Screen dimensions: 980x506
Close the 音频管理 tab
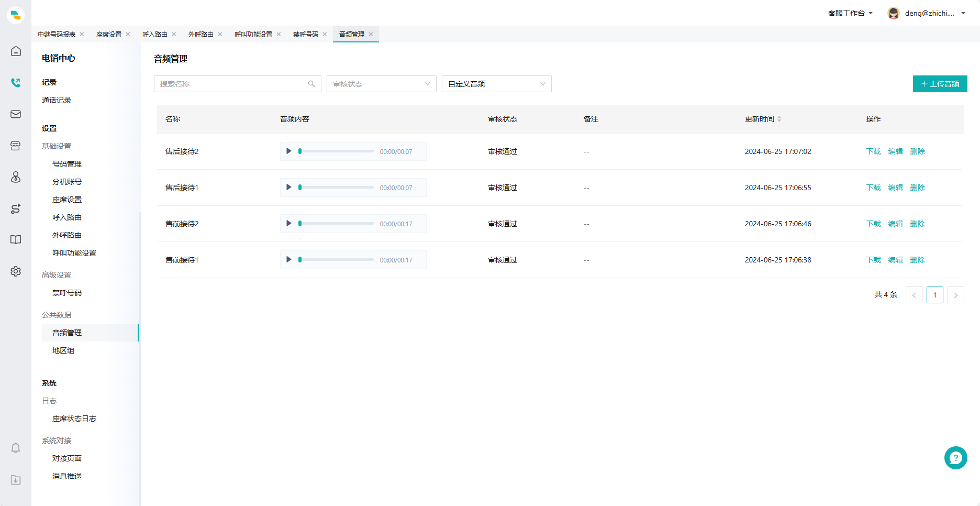coord(371,34)
